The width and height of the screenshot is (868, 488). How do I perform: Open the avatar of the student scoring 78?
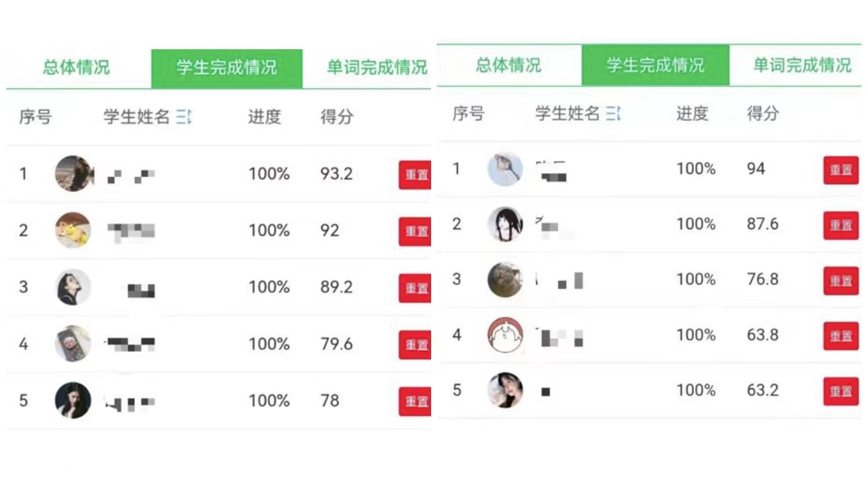pos(73,400)
